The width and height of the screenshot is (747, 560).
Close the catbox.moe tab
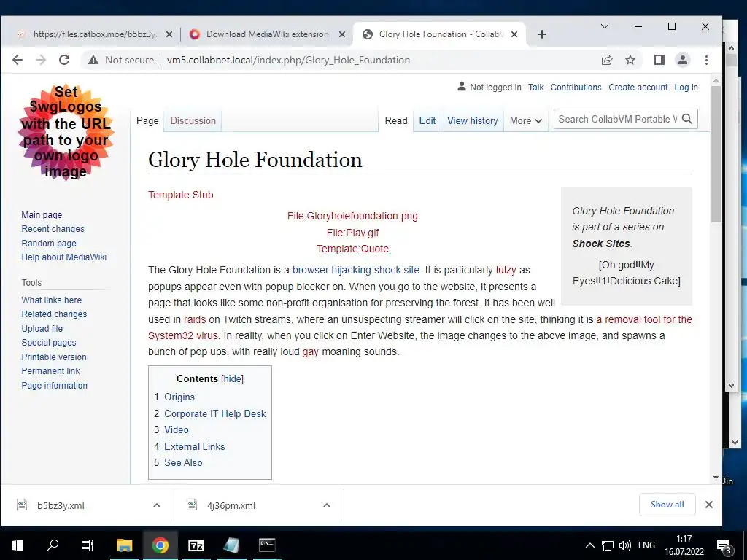coord(169,34)
